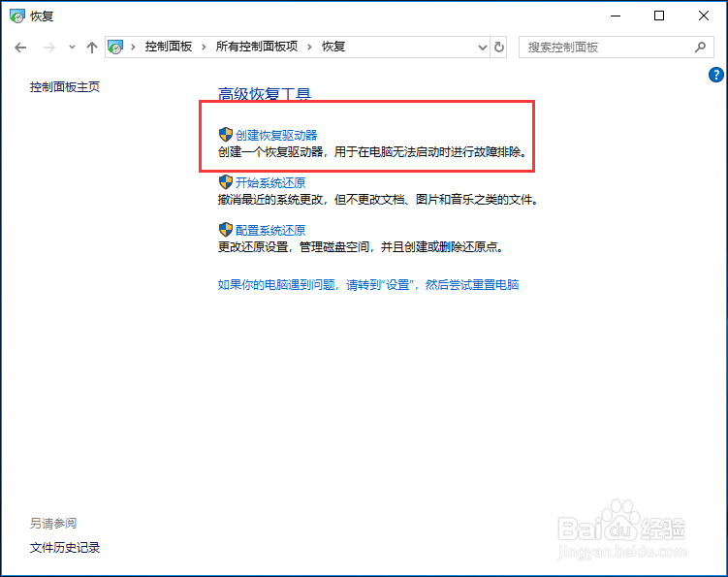Go up one level with up arrow

tap(92, 48)
